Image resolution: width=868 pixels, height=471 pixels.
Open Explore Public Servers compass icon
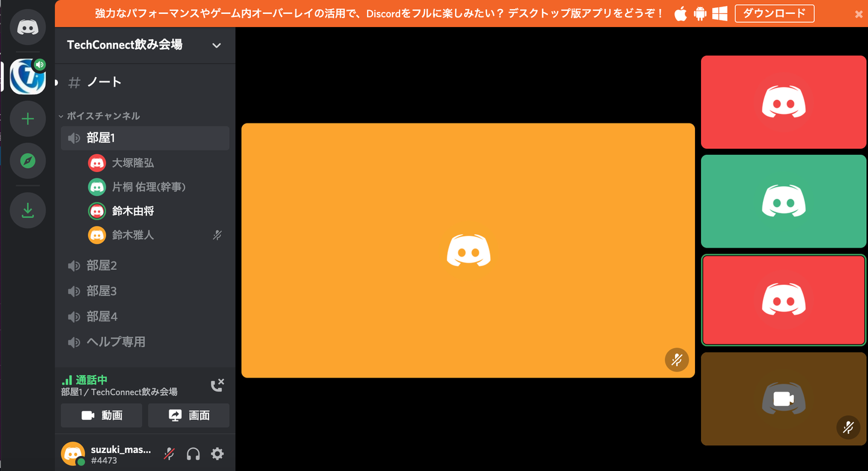coord(28,161)
